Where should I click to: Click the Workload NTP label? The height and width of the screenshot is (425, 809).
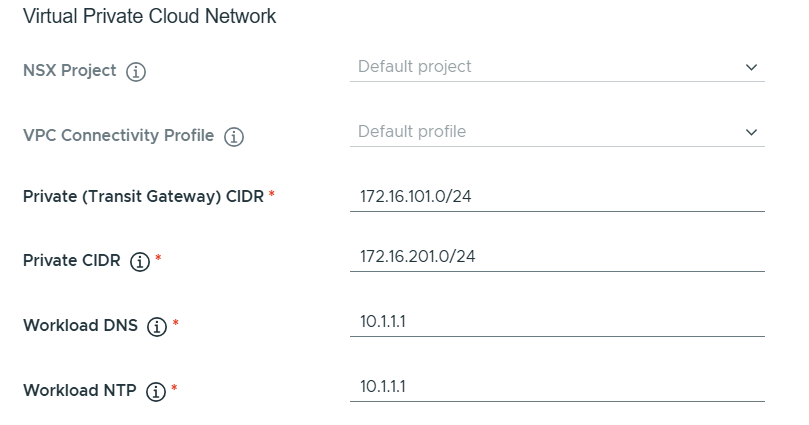click(x=80, y=391)
